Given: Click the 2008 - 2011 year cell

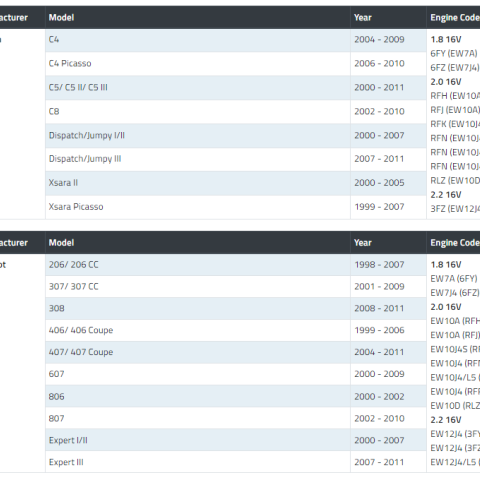Looking at the screenshot, I should click(x=388, y=309).
